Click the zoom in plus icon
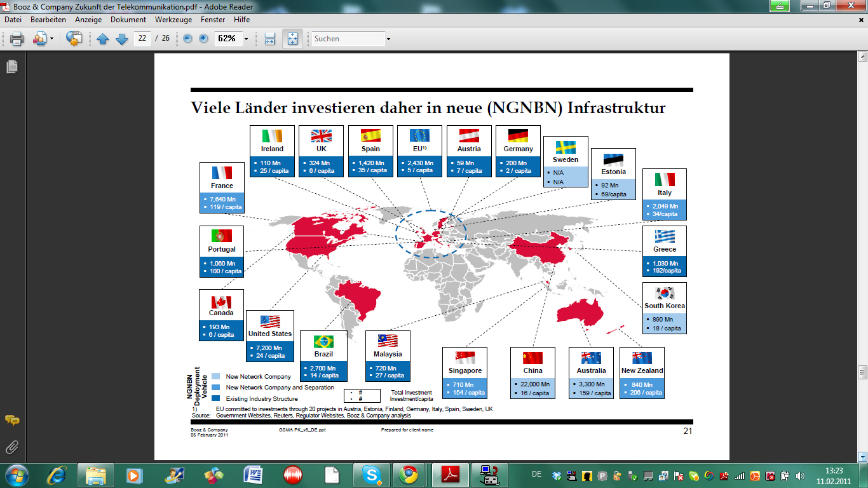The image size is (868, 488). (x=203, y=39)
